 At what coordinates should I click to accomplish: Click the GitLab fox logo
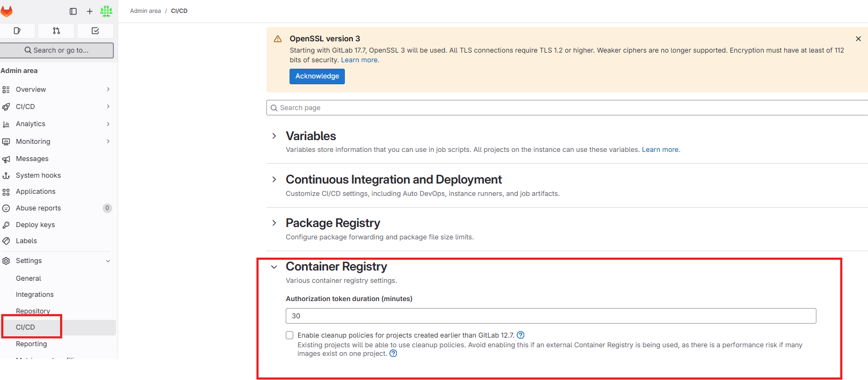6,11
